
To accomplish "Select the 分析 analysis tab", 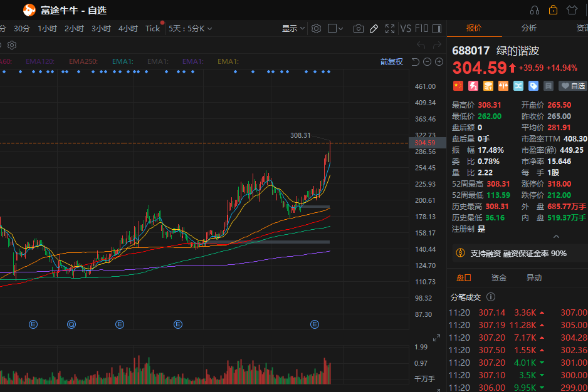I will click(x=528, y=28).
